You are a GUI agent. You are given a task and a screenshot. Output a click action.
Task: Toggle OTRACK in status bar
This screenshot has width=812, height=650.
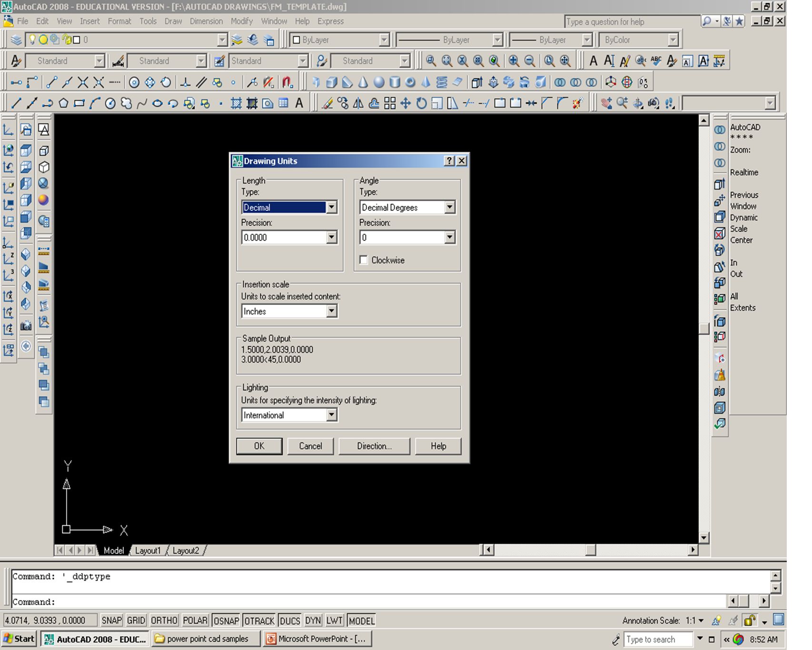[259, 620]
